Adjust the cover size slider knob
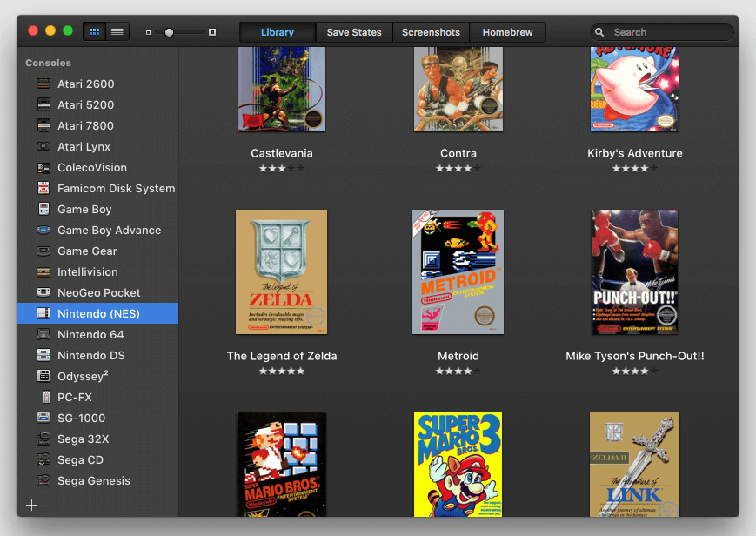Image resolution: width=756 pixels, height=536 pixels. tap(170, 32)
